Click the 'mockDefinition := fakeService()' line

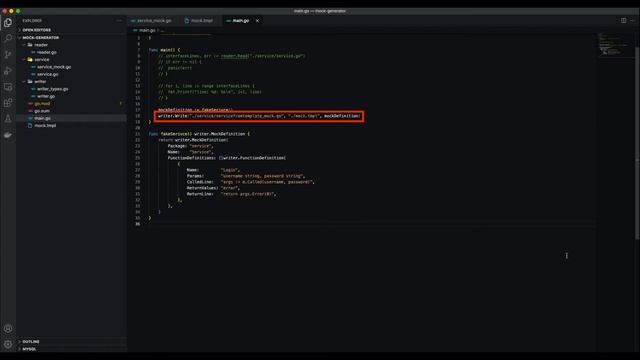(x=195, y=110)
